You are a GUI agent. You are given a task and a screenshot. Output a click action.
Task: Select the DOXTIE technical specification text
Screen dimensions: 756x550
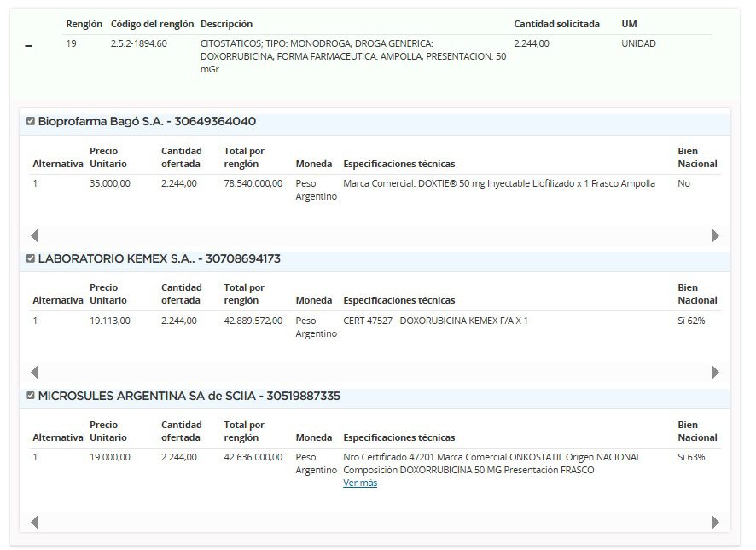pos(498,183)
